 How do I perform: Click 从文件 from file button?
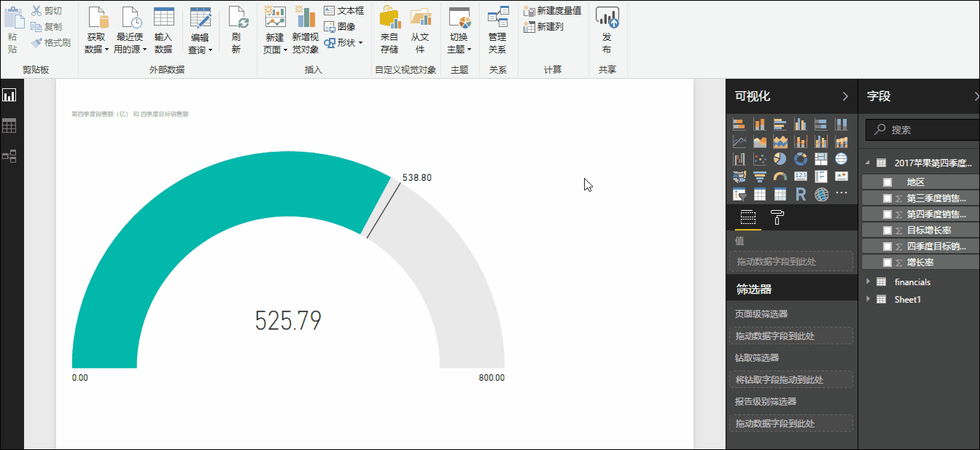[x=420, y=31]
